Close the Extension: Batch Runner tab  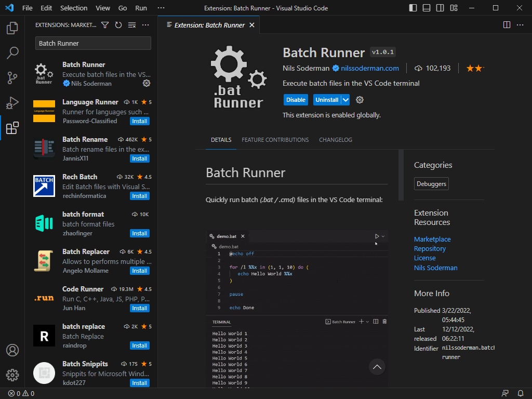(252, 25)
